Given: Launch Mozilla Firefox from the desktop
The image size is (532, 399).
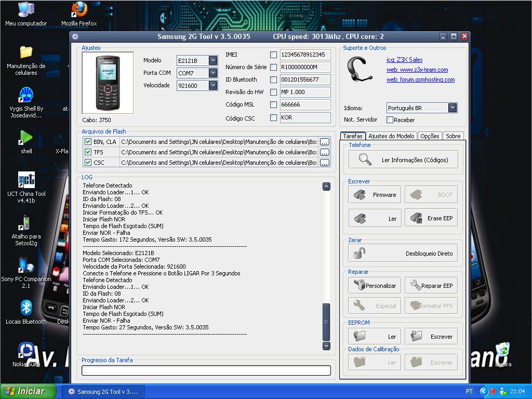Looking at the screenshot, I should point(79,14).
